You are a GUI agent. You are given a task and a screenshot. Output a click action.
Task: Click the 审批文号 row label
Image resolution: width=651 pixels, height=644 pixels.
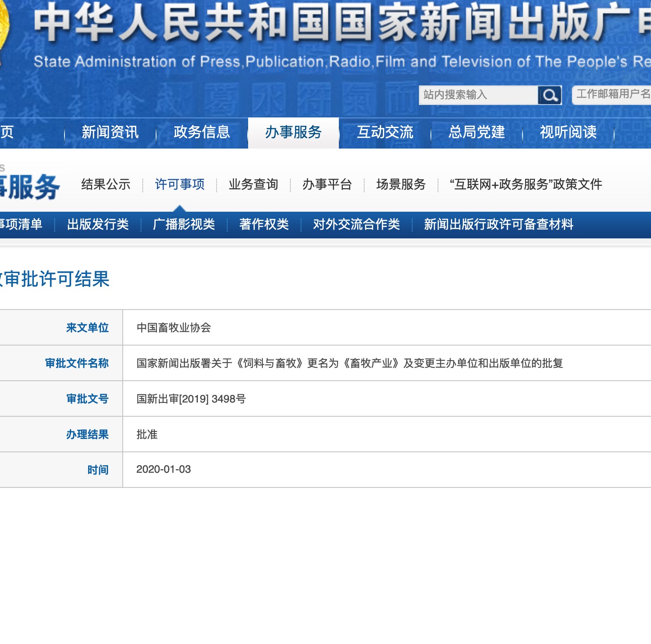88,399
